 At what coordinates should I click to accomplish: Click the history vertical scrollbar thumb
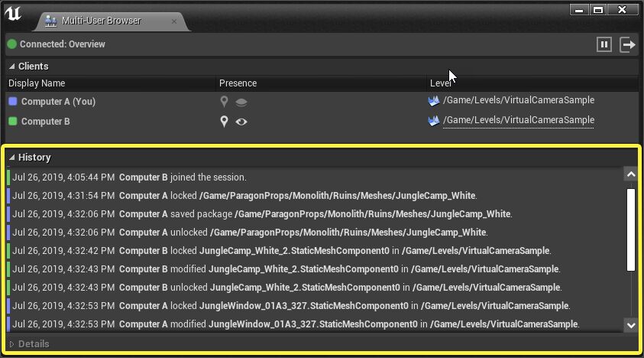click(x=631, y=229)
